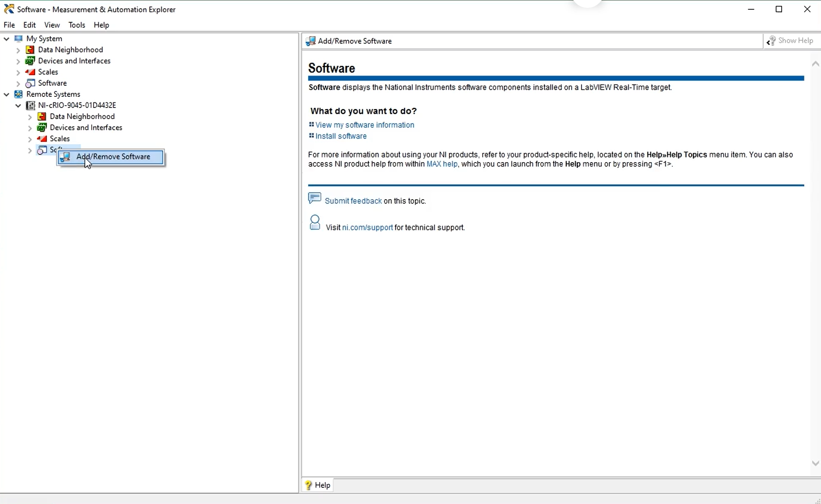Image resolution: width=821 pixels, height=504 pixels.
Task: Click the Software heading in help pane
Action: (x=331, y=68)
